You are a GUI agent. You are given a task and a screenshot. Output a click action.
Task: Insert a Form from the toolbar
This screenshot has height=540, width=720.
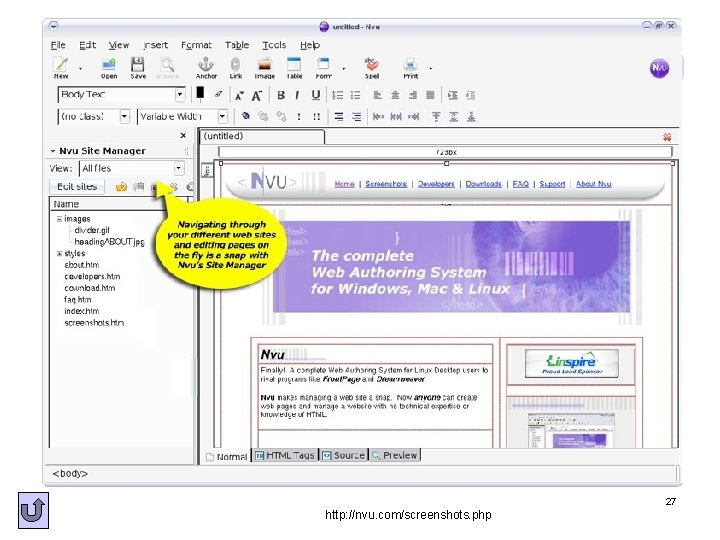tap(323, 68)
